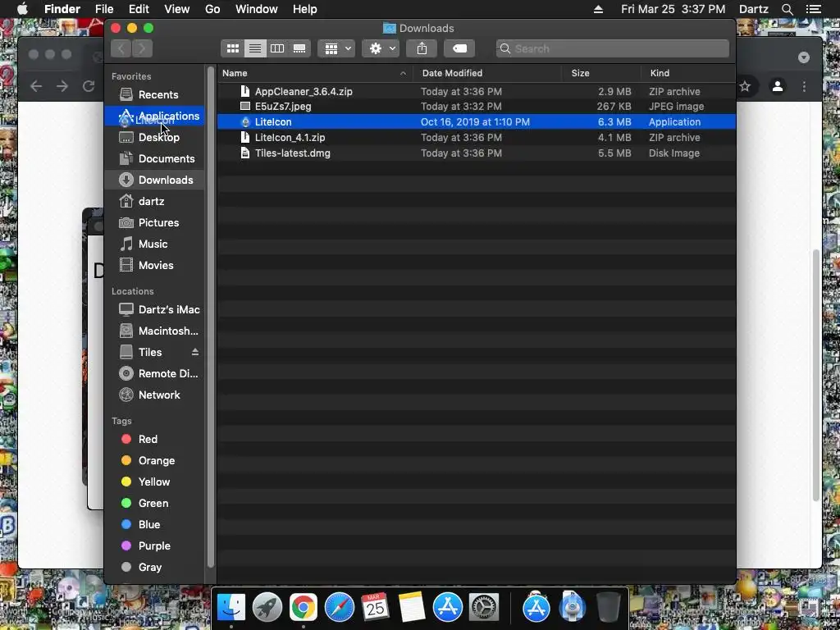Screen dimensions: 840x630
Task: Open Spotlight search in menu bar
Action: (x=787, y=9)
